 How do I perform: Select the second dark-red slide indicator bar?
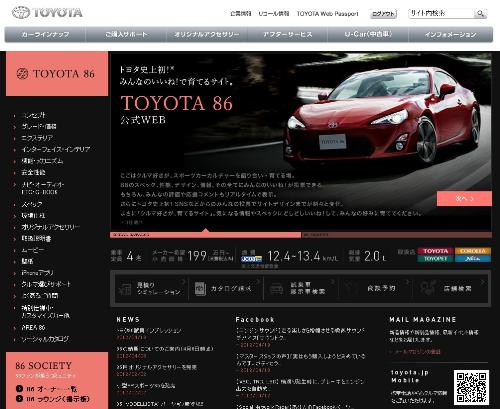(396, 235)
